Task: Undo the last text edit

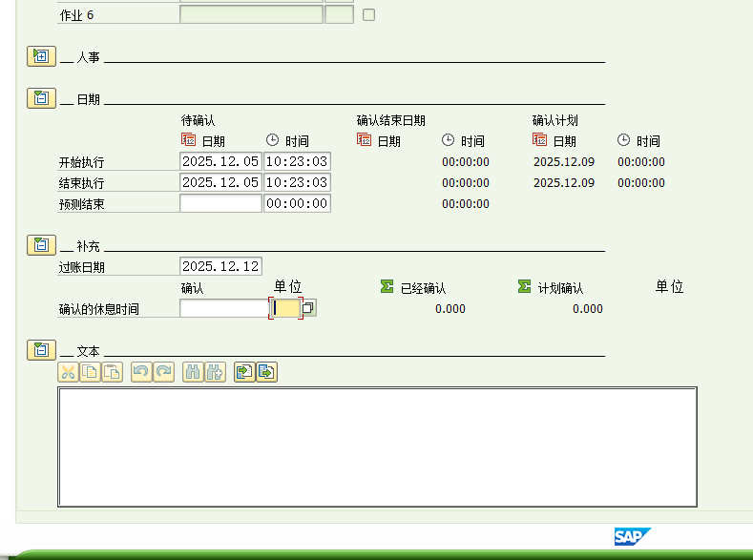Action: point(141,372)
